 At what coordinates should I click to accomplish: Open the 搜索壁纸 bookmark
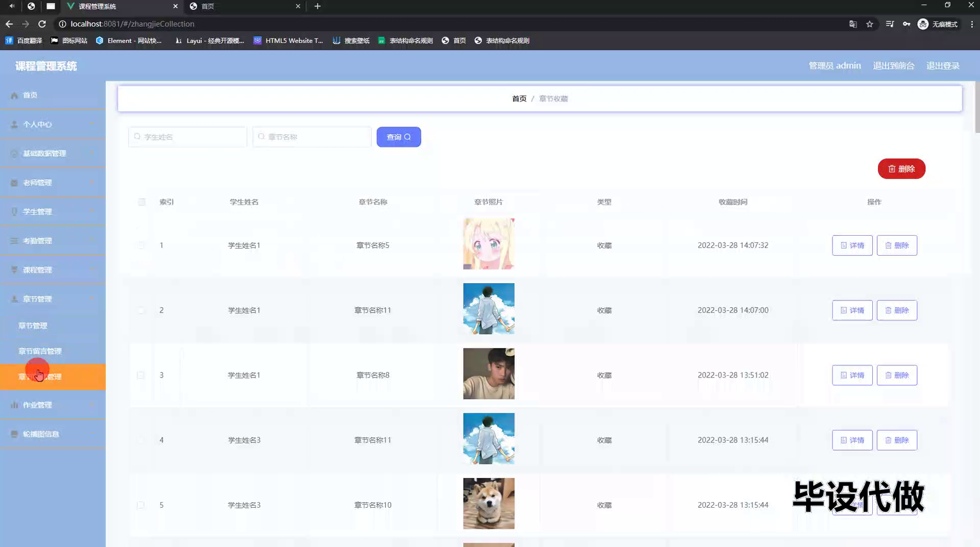coord(351,40)
